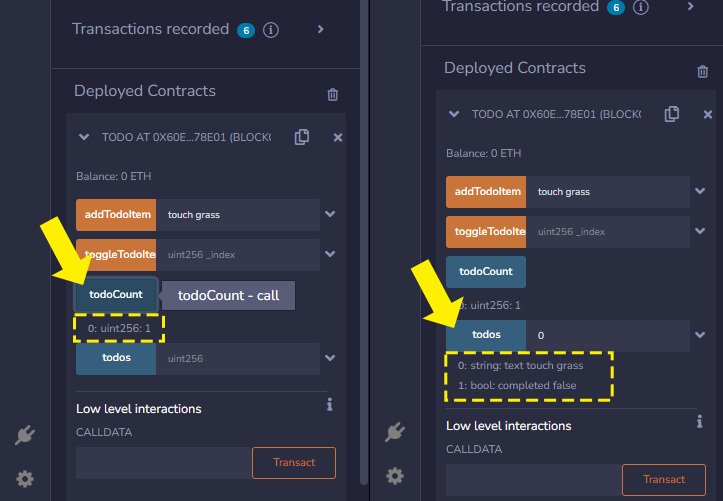Copy the contract address in the left panel

pyautogui.click(x=302, y=137)
